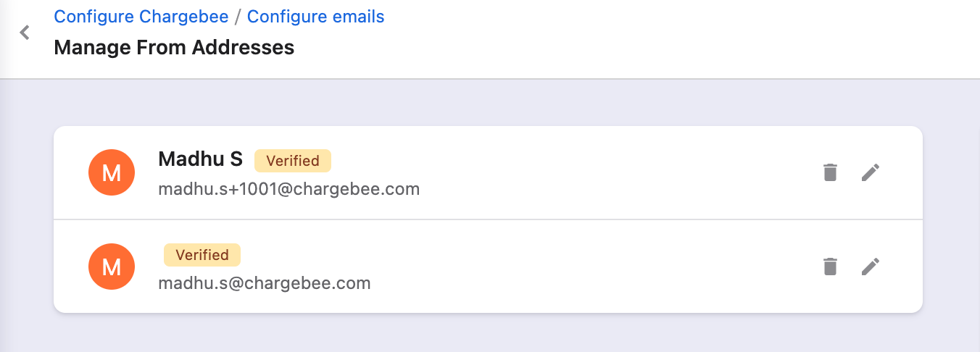This screenshot has height=352, width=980.
Task: Click the Verified badge above madhu.s@chargebee.com
Action: (x=202, y=255)
